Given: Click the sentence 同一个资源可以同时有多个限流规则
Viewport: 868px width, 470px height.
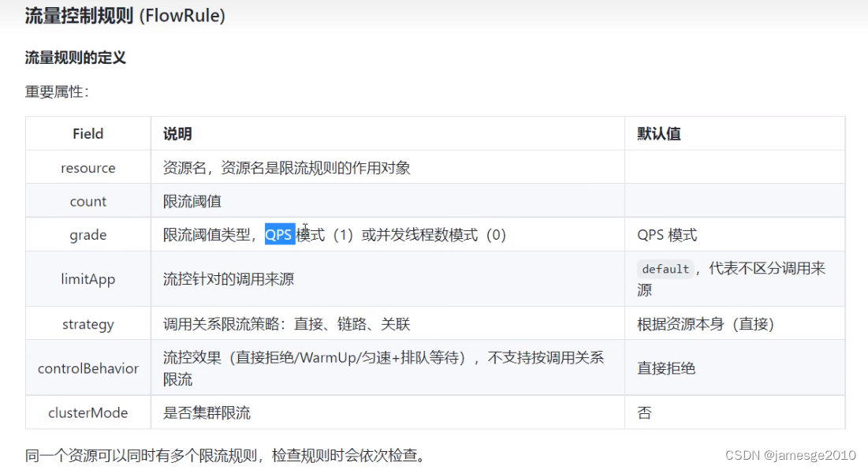Looking at the screenshot, I should coord(140,456).
